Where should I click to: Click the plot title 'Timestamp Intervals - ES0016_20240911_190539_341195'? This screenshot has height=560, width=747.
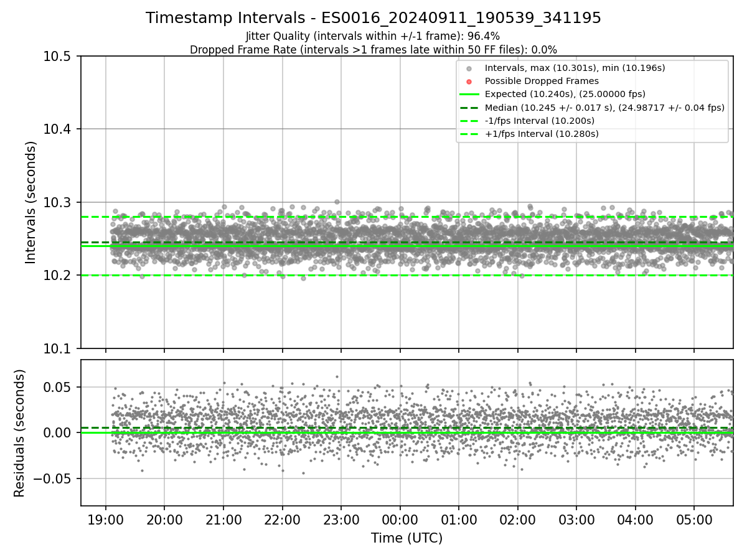coord(374,18)
